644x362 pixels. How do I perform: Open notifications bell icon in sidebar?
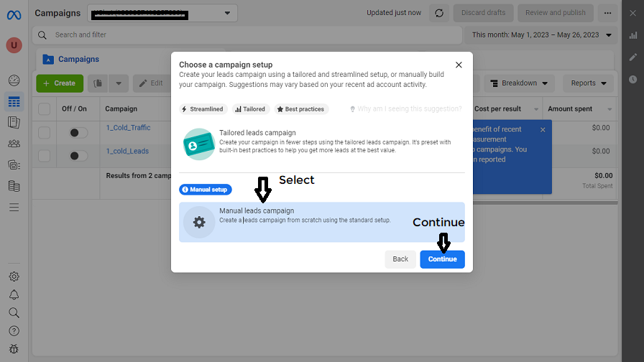14,294
